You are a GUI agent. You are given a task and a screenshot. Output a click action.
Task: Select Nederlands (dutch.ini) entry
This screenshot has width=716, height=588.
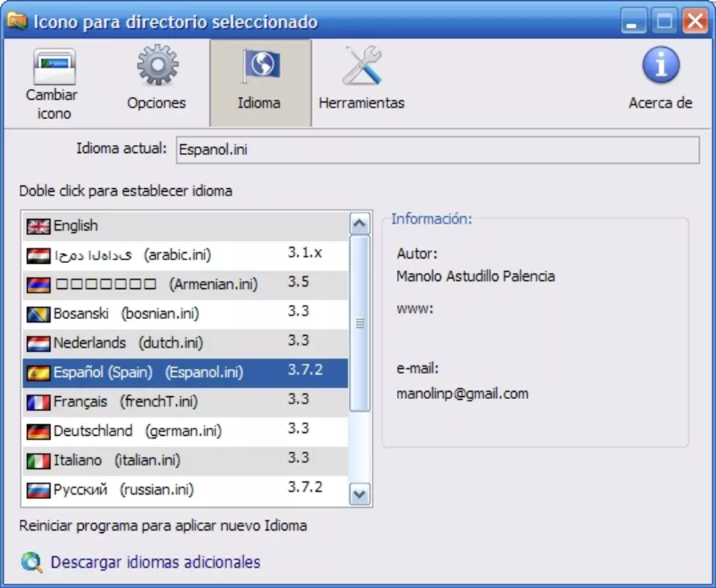(x=185, y=343)
